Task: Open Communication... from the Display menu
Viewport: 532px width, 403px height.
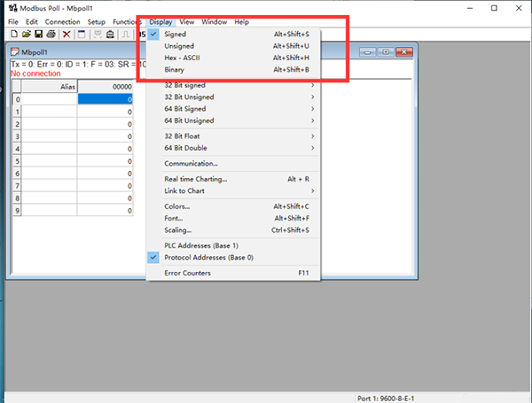Action: tap(191, 163)
